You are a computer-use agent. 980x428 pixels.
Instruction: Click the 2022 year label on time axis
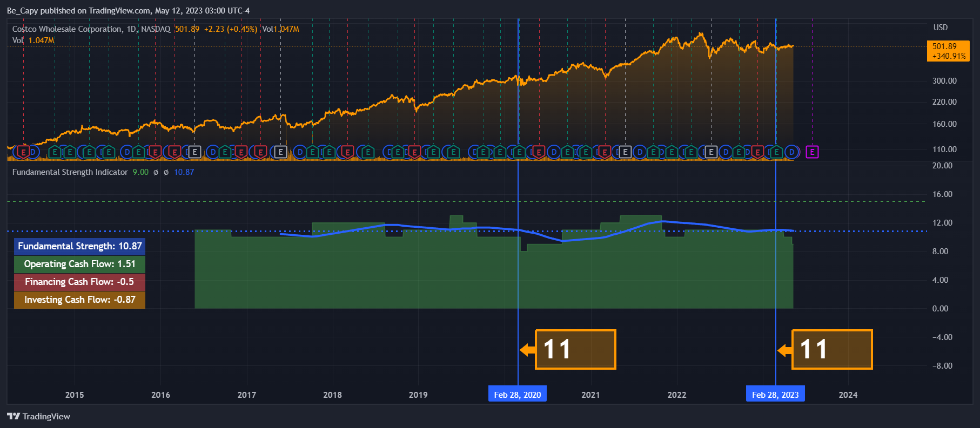point(677,395)
